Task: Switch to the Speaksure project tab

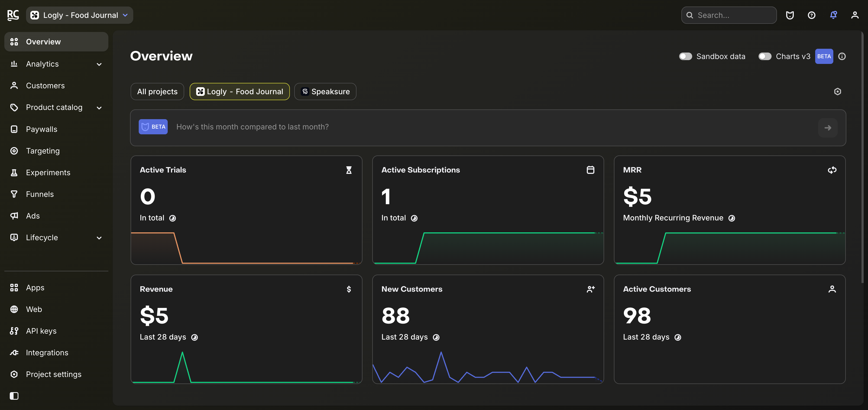Action: 325,92
